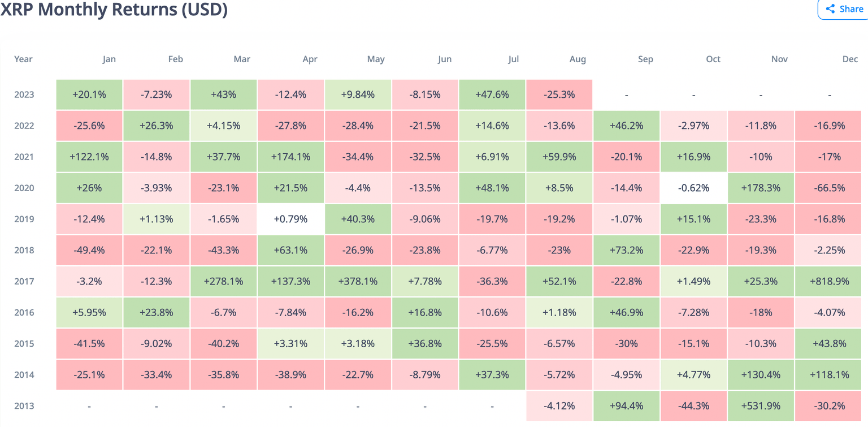
Task: Select the +531.9% November 2013 cell
Action: point(761,406)
